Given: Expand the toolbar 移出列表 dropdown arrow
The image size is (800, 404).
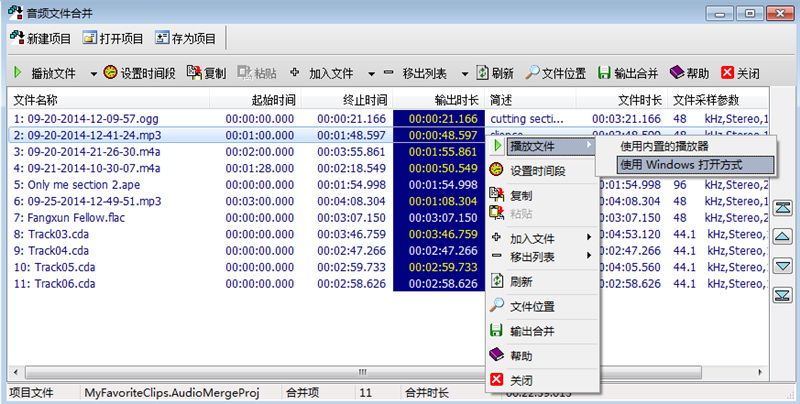Looking at the screenshot, I should [465, 74].
